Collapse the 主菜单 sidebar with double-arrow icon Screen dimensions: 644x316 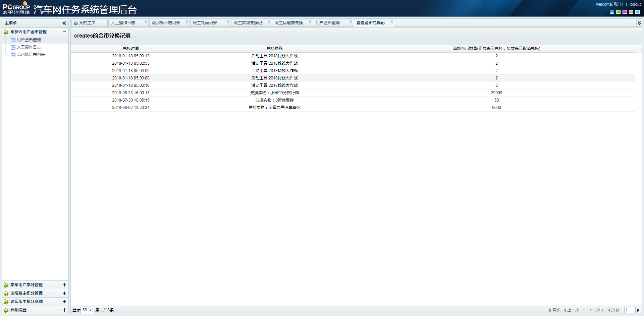pyautogui.click(x=64, y=23)
